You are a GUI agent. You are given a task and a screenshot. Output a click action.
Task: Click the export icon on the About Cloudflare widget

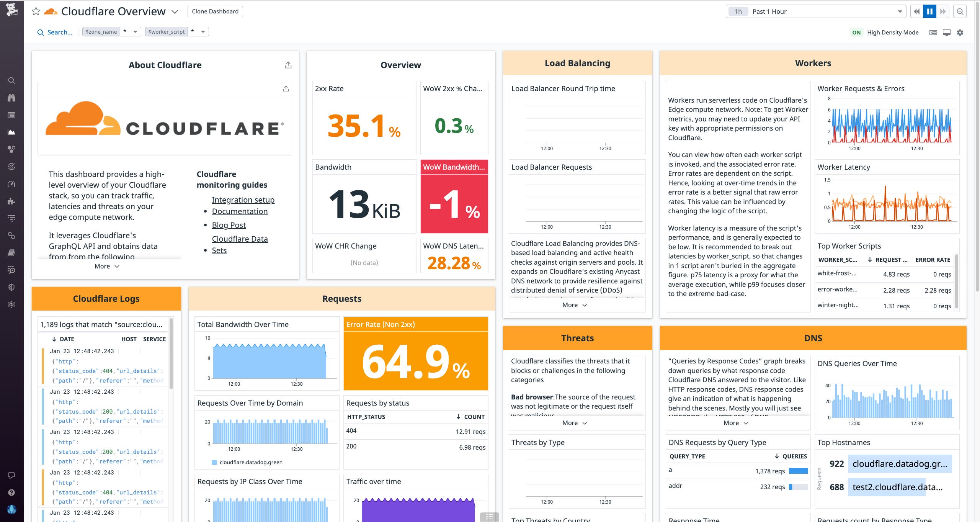click(x=288, y=65)
